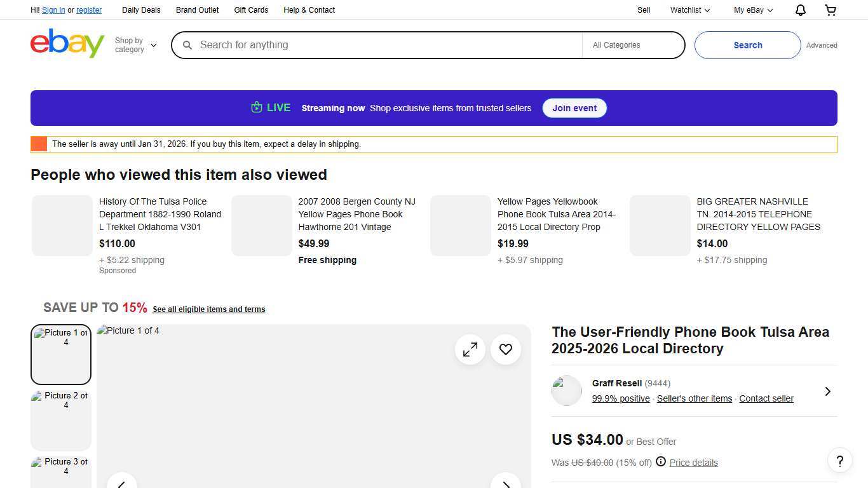Viewport: 868px width, 488px height.
Task: Open the All Categories dropdown
Action: click(632, 44)
